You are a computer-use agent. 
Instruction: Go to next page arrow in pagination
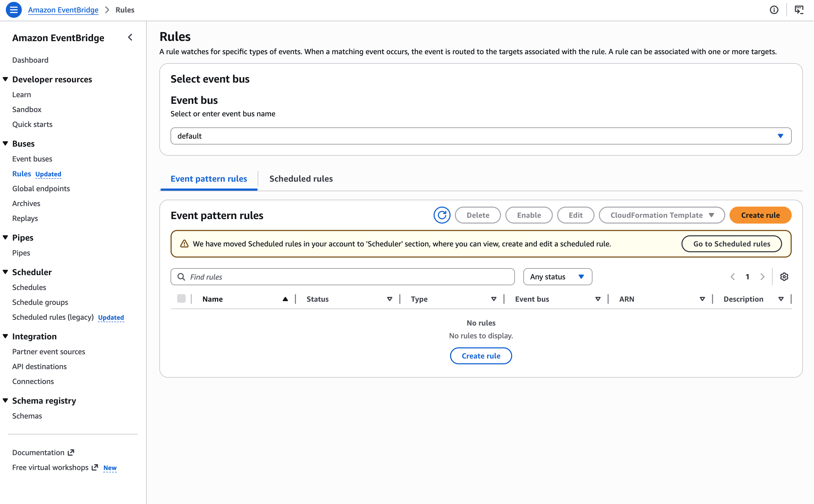pyautogui.click(x=762, y=277)
